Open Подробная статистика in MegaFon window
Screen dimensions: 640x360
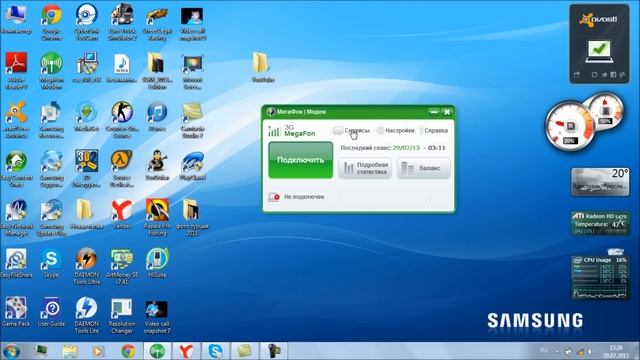tap(365, 168)
